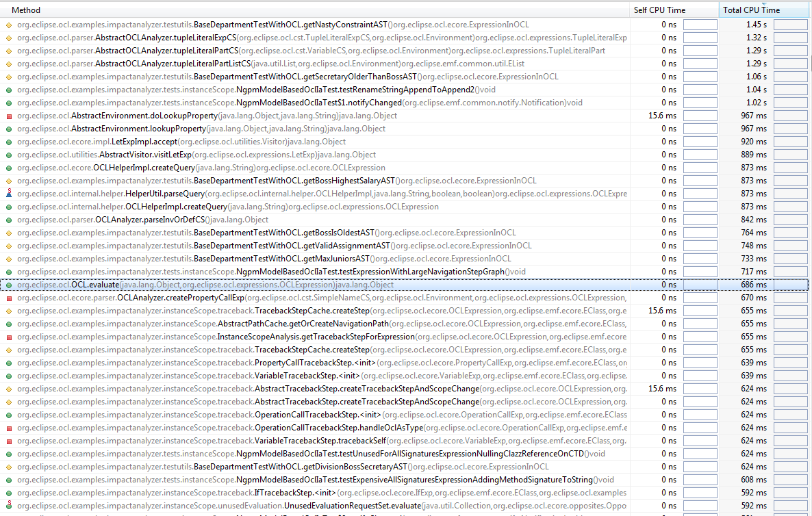Click the red icon beside OperationCallTracebackStep.handleOclAsType
The image size is (812, 516).
(9, 428)
